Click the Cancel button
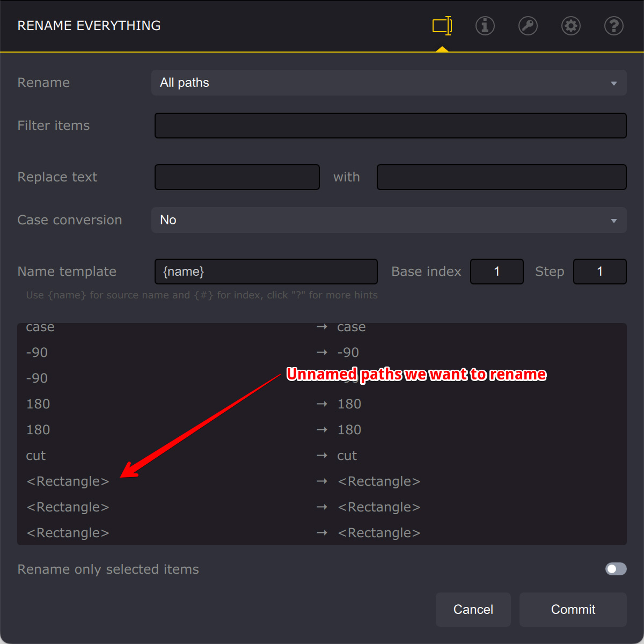Screen dimensions: 644x644 click(x=473, y=610)
